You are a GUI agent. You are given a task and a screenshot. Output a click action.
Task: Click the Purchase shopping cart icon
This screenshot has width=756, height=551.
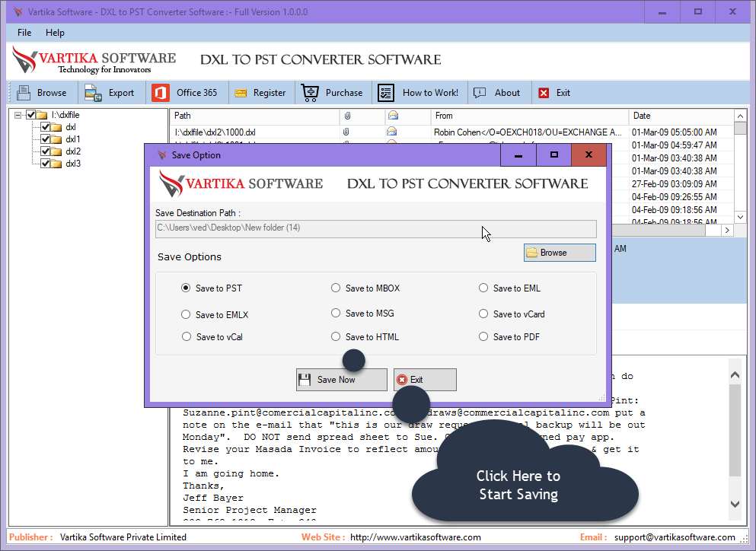310,93
